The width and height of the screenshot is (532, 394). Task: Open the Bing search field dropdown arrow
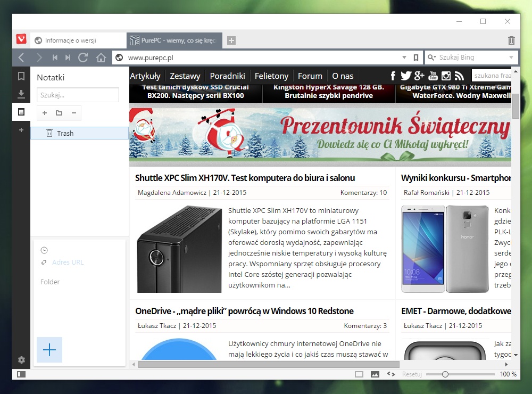coord(511,58)
